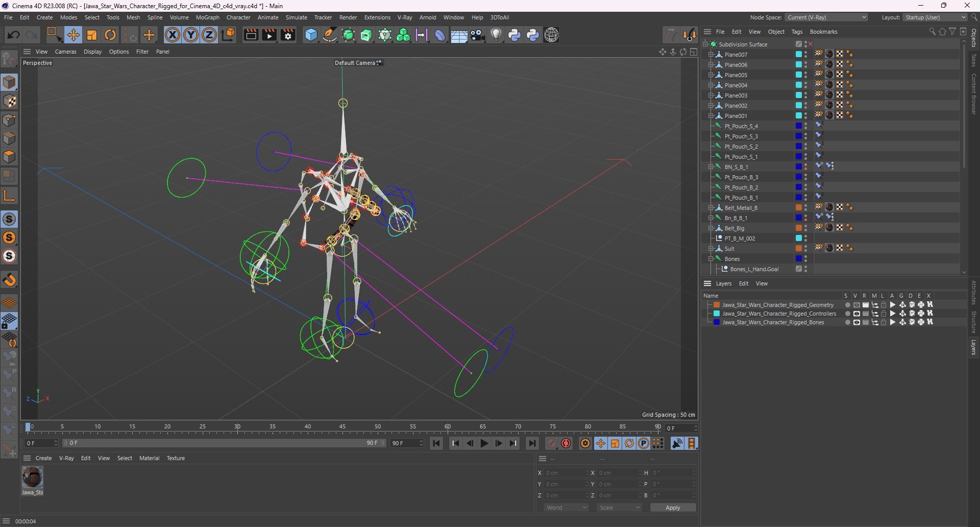Toggle visibility dots for Plane007 object
Image resolution: width=980 pixels, height=527 pixels.
(806, 55)
